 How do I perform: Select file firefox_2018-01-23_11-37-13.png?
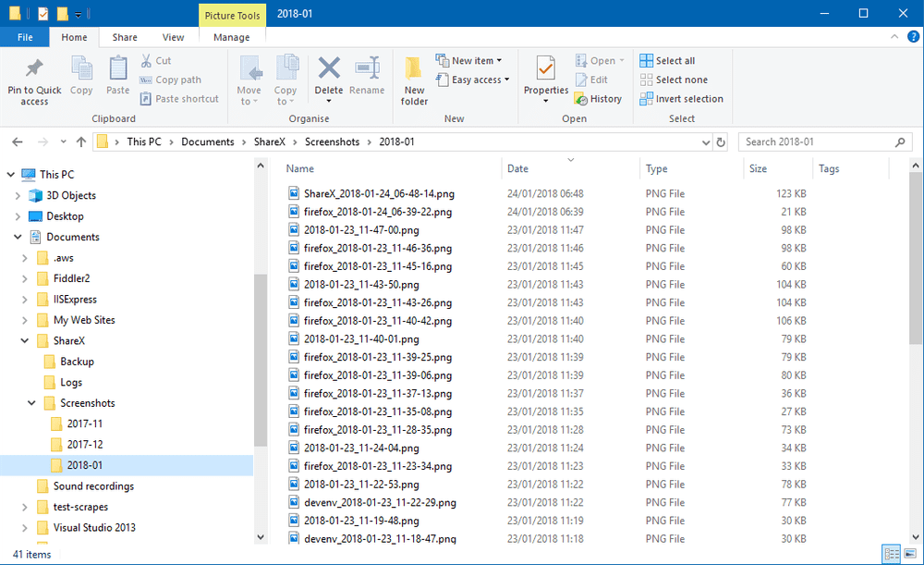point(378,393)
